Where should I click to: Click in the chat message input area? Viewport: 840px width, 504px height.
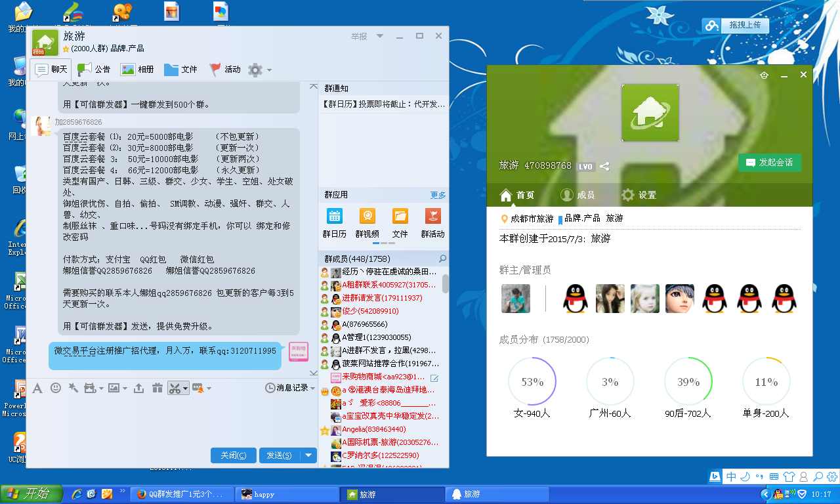point(172,420)
